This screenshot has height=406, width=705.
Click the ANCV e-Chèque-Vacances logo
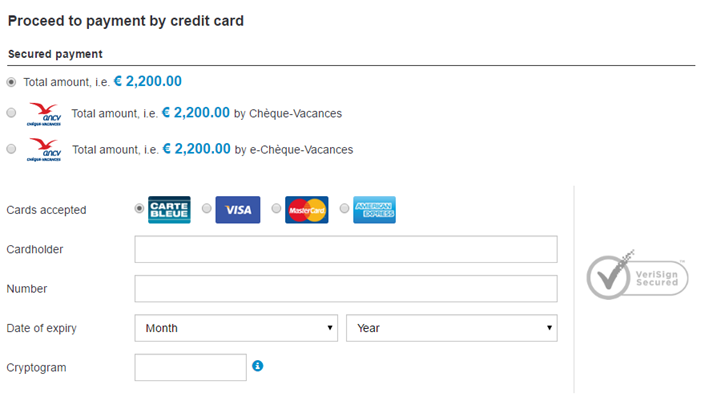point(46,149)
